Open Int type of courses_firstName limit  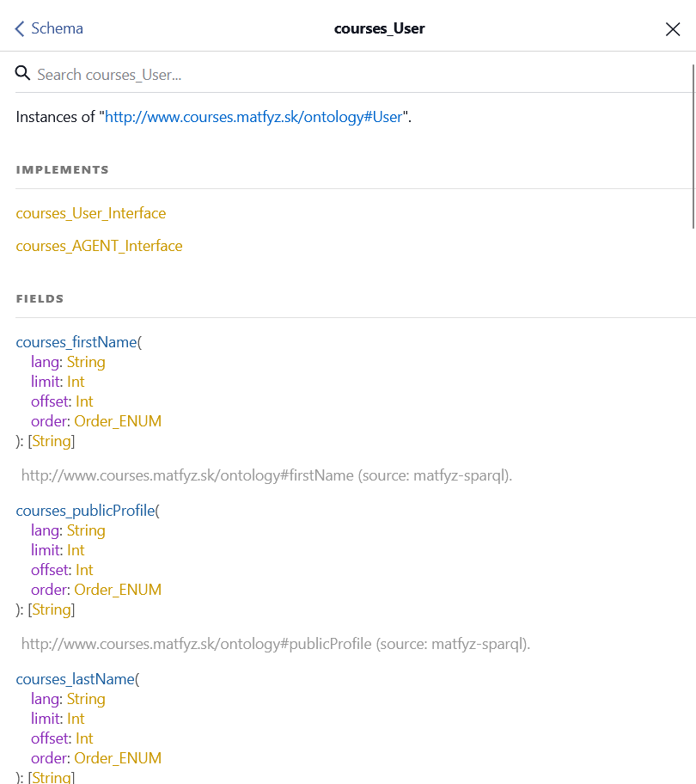click(x=76, y=382)
